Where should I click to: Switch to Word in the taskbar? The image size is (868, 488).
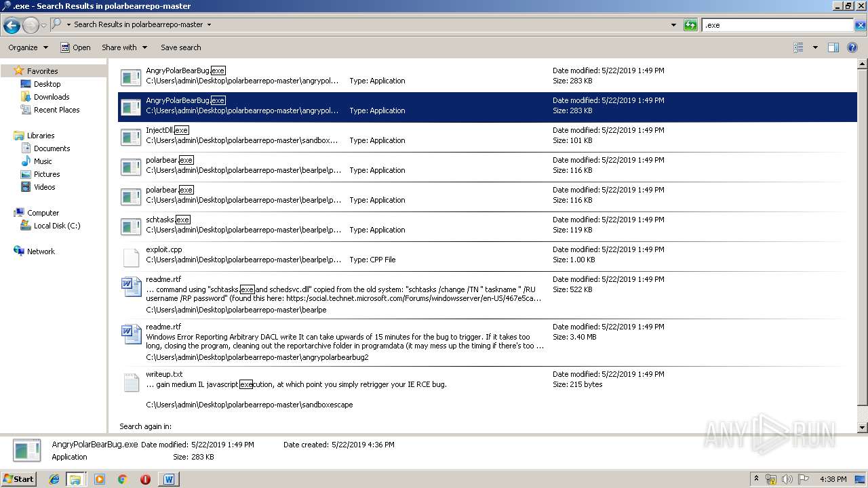point(169,479)
